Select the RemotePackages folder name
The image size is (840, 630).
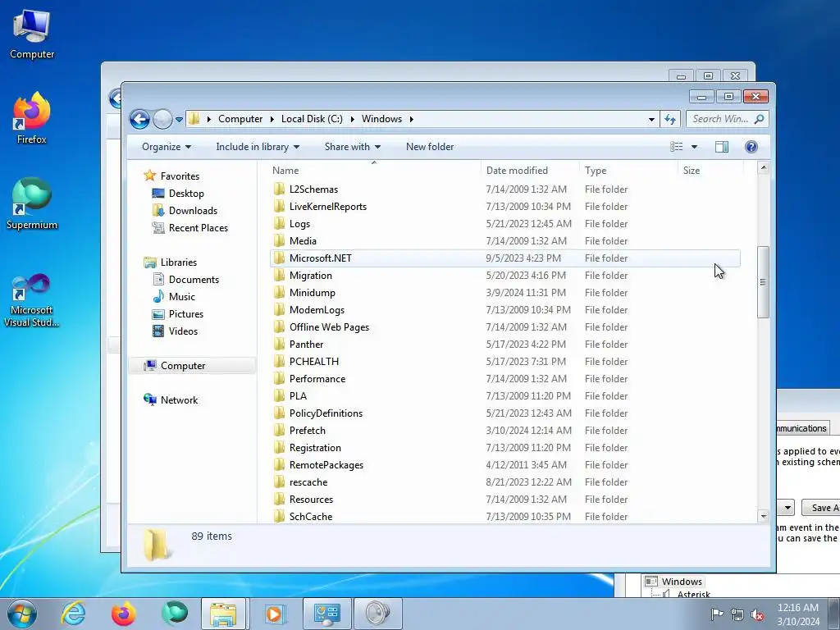pyautogui.click(x=326, y=465)
